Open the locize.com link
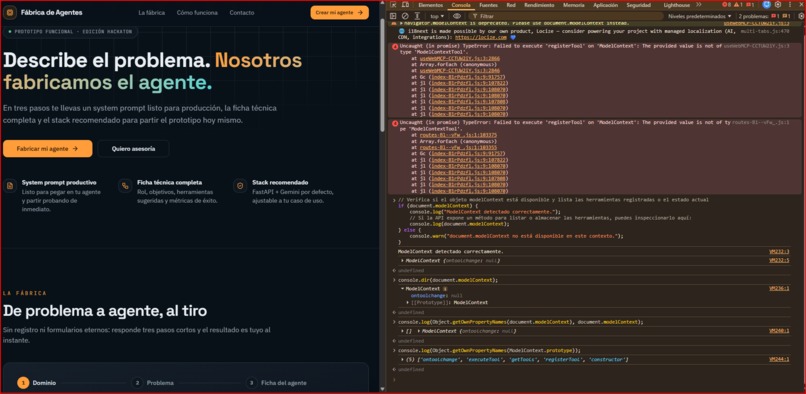Viewport: 806px width, 394px height. (481, 37)
